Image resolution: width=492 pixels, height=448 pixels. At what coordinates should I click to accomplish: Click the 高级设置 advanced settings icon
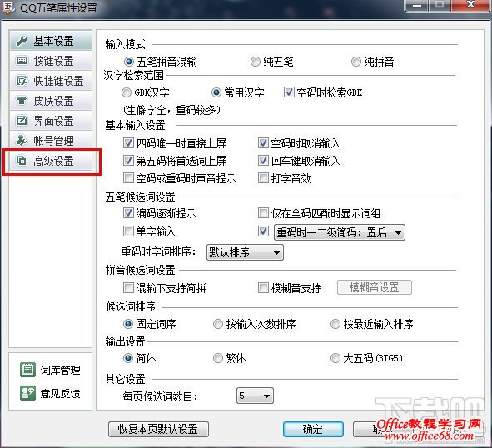[22, 161]
